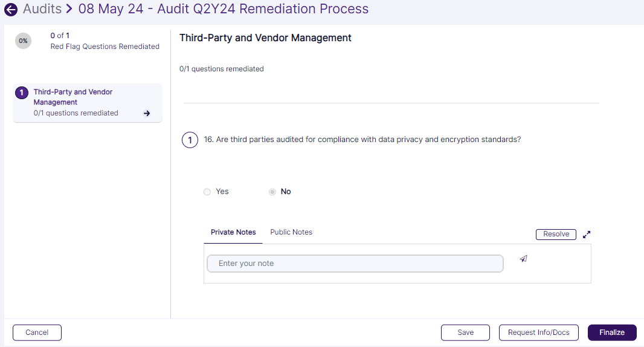Select the Yes radio option
644x347 pixels.
pos(207,192)
